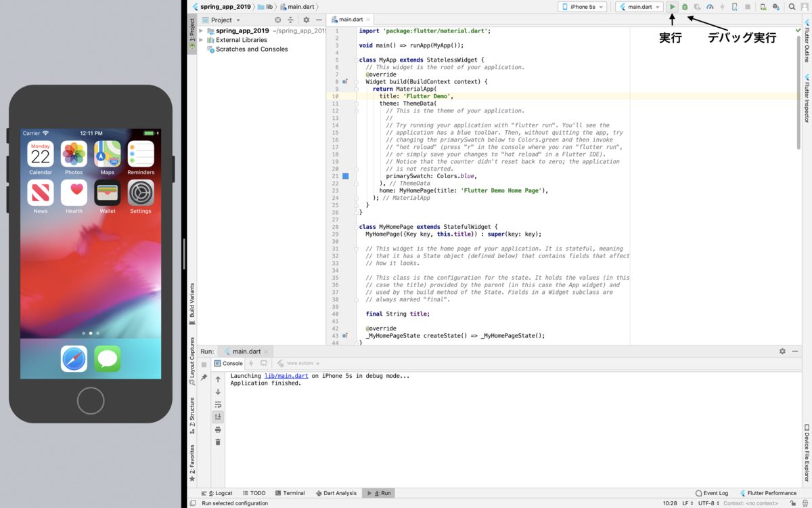Click the user avatar icon in toolbar

pyautogui.click(x=805, y=7)
